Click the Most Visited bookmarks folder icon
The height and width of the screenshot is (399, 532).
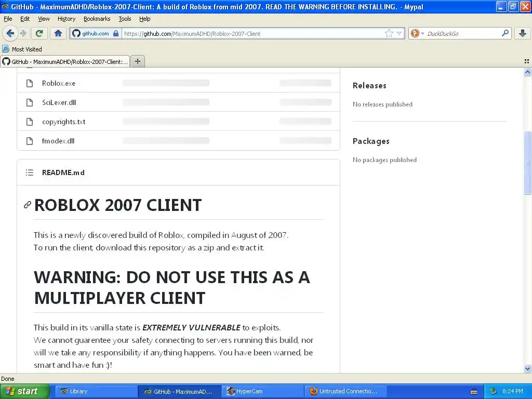click(x=5, y=49)
